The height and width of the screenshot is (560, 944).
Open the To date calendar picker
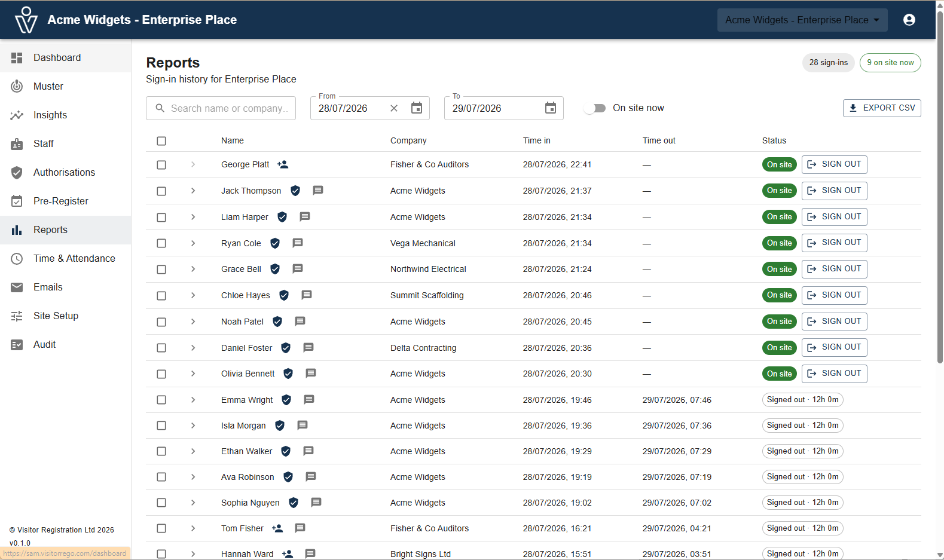(x=551, y=108)
